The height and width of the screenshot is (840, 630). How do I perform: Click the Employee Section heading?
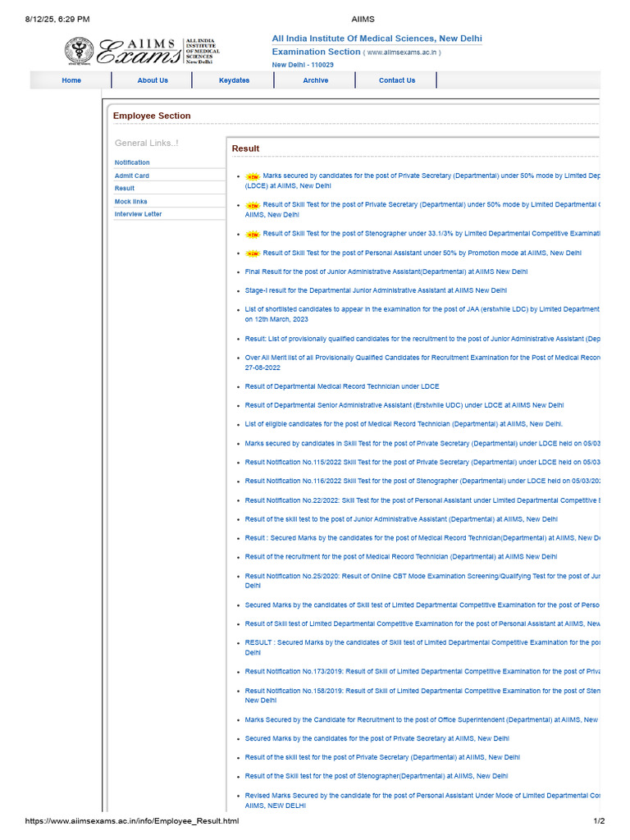152,116
